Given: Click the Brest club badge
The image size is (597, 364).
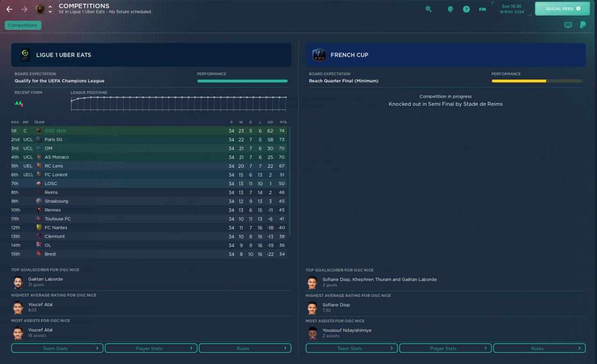Looking at the screenshot, I should point(39,254).
